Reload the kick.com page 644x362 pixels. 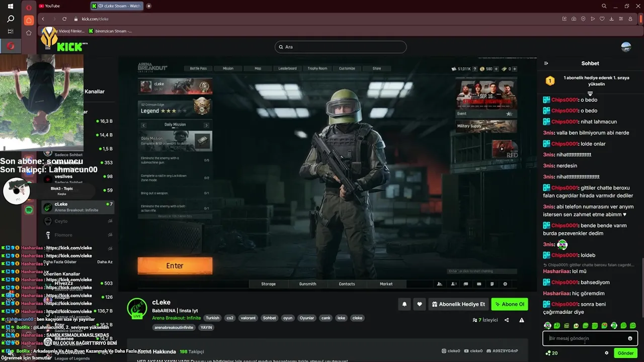pyautogui.click(x=64, y=19)
